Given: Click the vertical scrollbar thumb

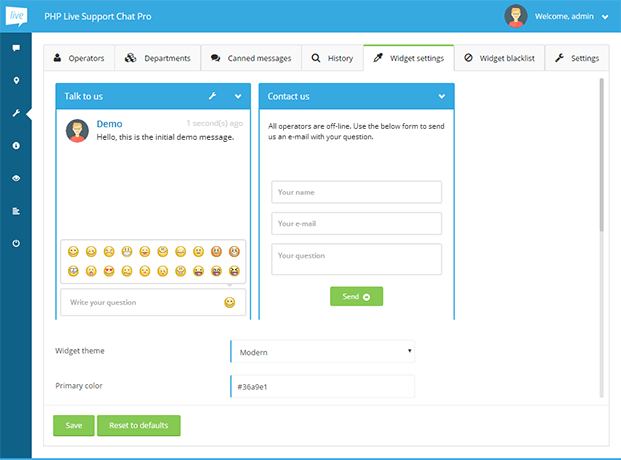Looking at the screenshot, I should coord(602,155).
